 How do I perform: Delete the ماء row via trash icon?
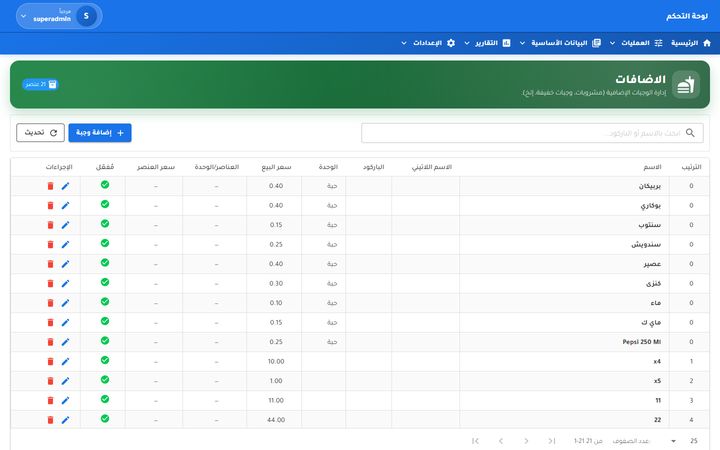[x=51, y=303]
